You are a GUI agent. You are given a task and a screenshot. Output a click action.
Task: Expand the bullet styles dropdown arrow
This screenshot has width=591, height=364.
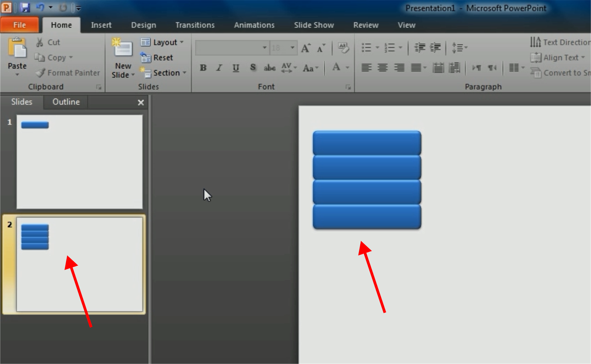pyautogui.click(x=377, y=48)
